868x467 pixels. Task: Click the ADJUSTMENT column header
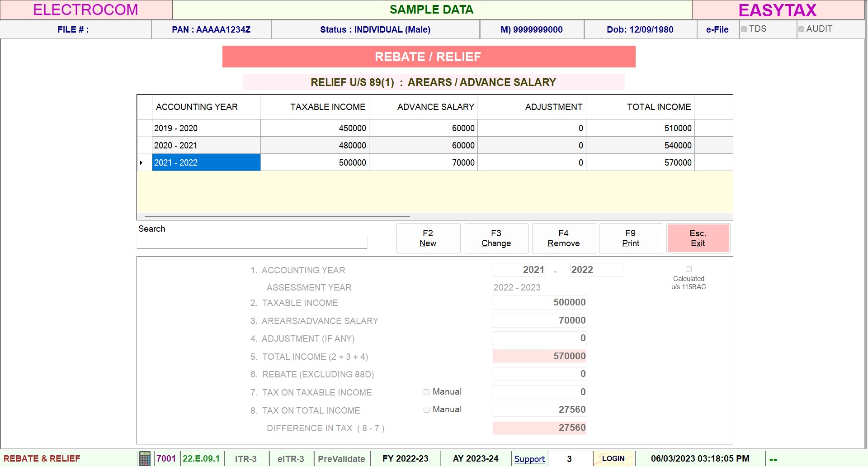coord(532,107)
